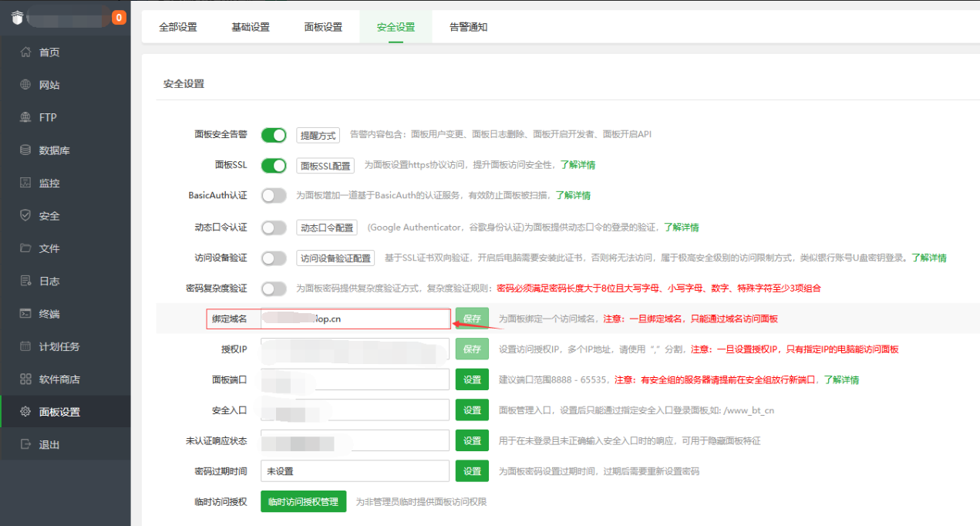Click the folder icon beside 文件

[25, 248]
